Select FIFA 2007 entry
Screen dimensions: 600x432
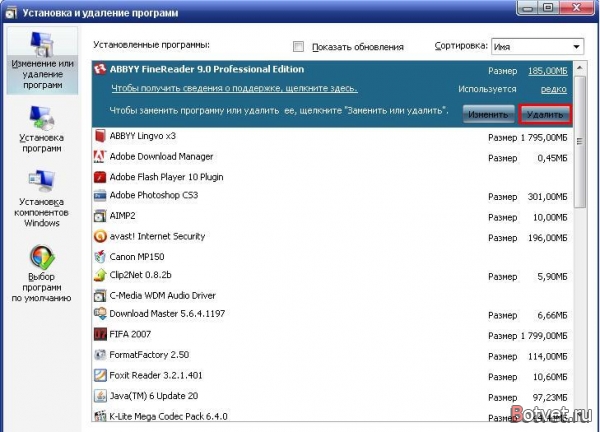[x=332, y=335]
